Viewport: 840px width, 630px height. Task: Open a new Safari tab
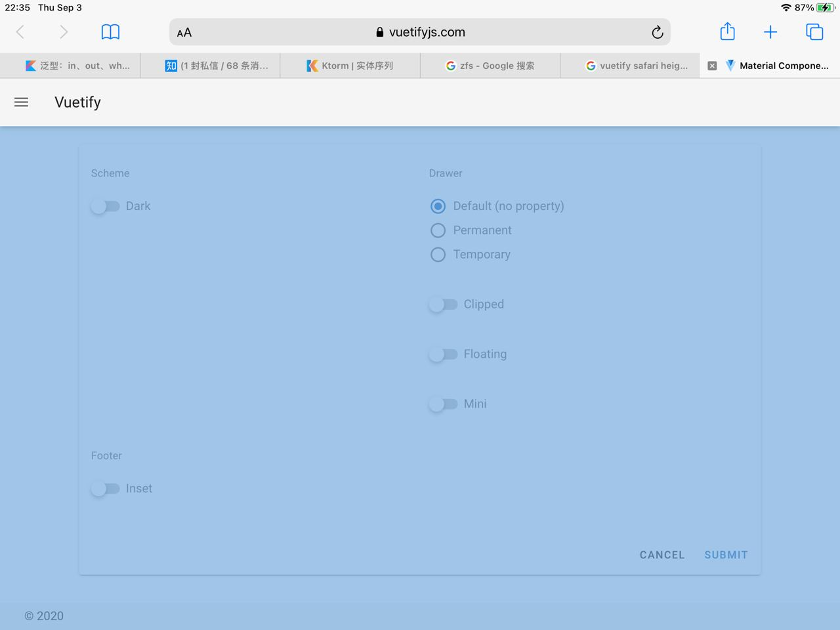coord(770,31)
